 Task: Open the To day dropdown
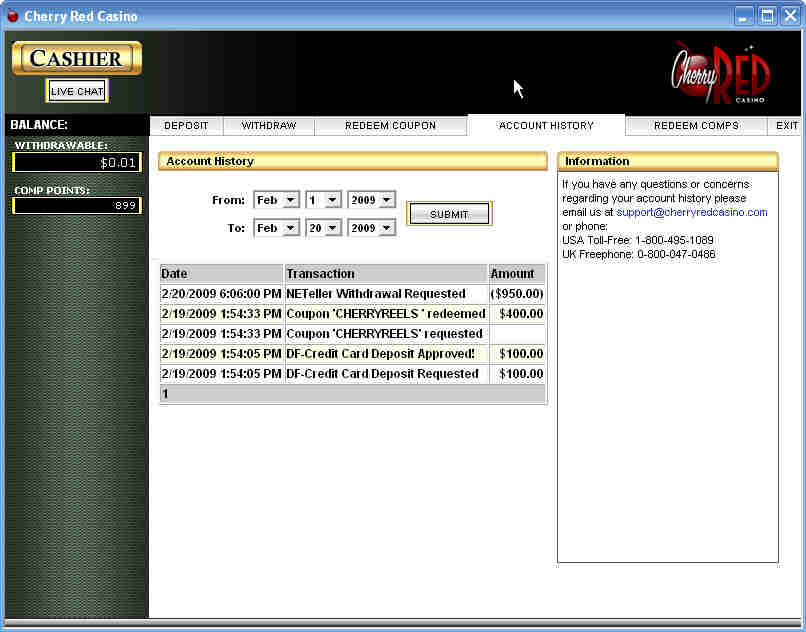(x=323, y=228)
